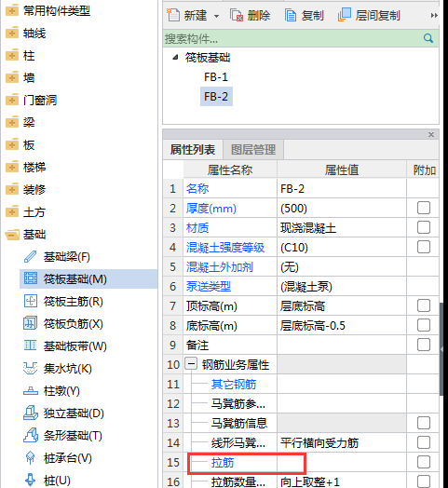Click the 层间复制 inter-floor copy icon

[345, 15]
